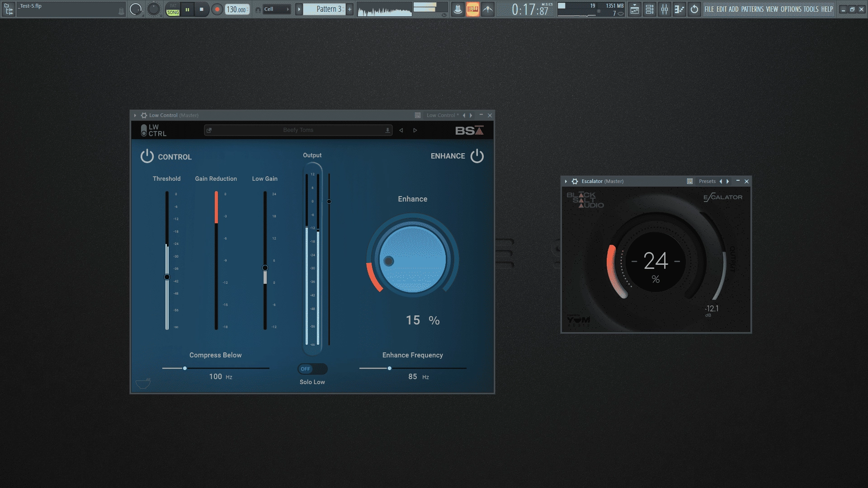Open the Playlist view icon
Screen dimensions: 868x488
tap(634, 9)
